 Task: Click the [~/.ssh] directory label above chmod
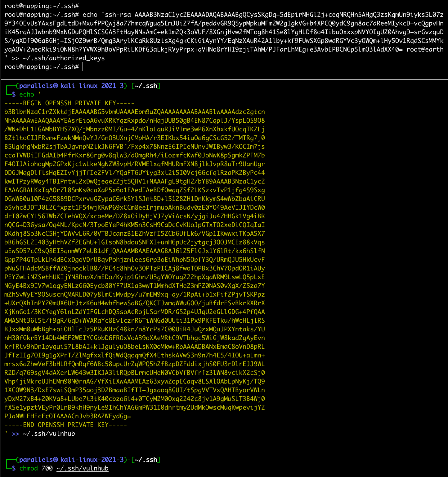pos(146,460)
